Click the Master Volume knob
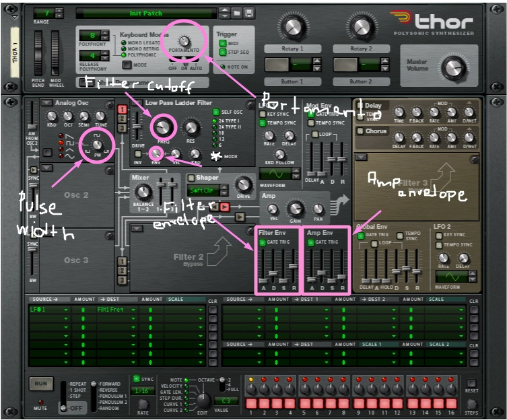The image size is (507, 420). (x=454, y=67)
